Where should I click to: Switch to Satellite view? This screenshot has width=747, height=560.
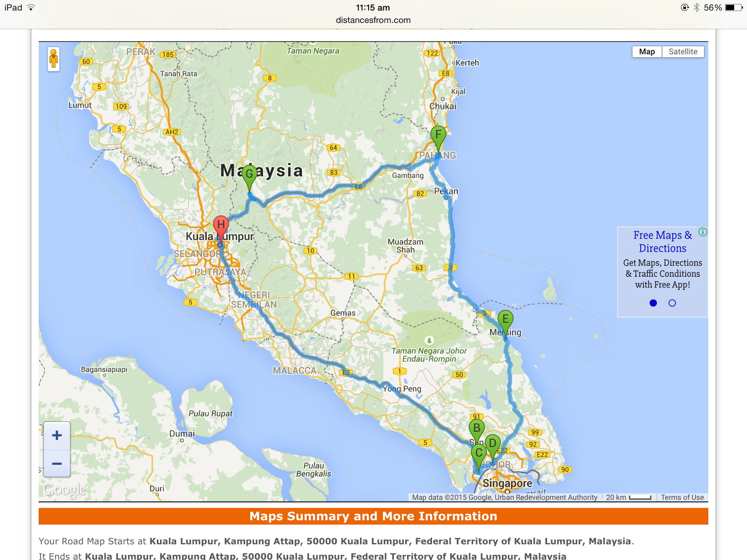point(683,52)
